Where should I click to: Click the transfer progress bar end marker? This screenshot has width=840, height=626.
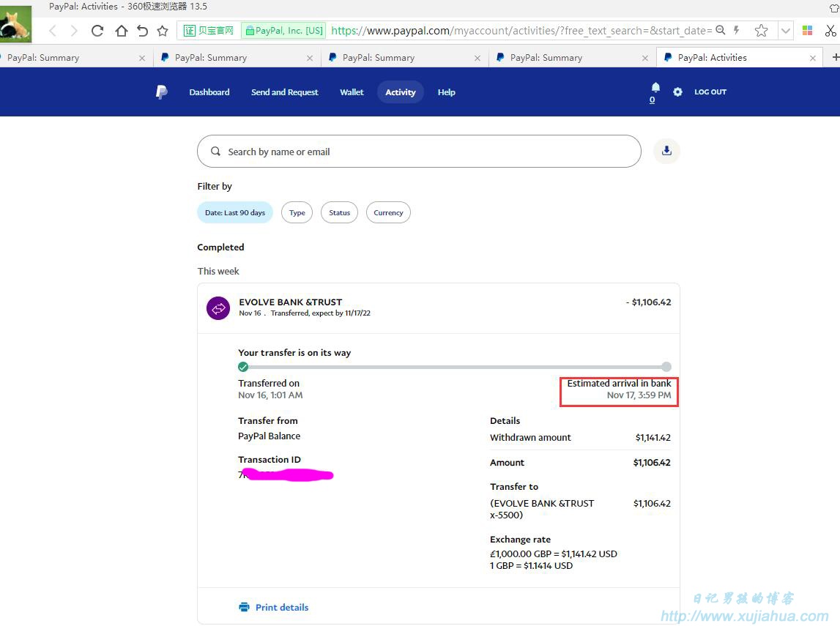(666, 367)
